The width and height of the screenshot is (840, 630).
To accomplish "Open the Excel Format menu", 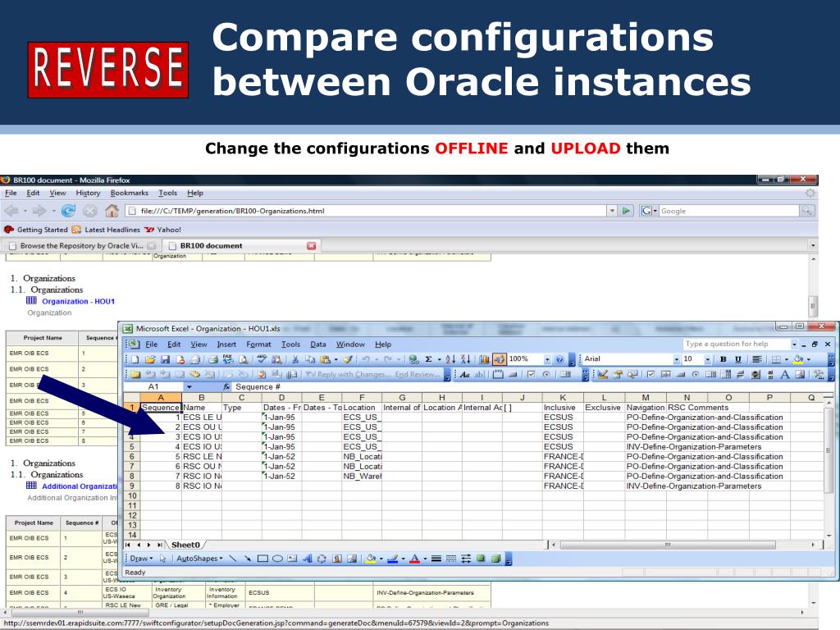I will [258, 345].
